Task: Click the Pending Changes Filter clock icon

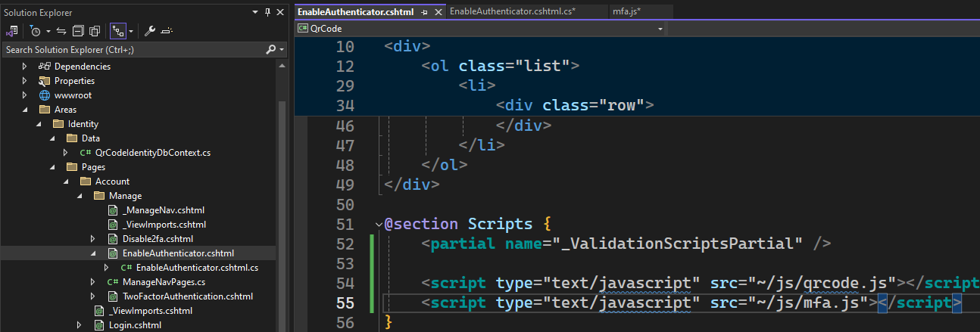Action: [x=35, y=31]
